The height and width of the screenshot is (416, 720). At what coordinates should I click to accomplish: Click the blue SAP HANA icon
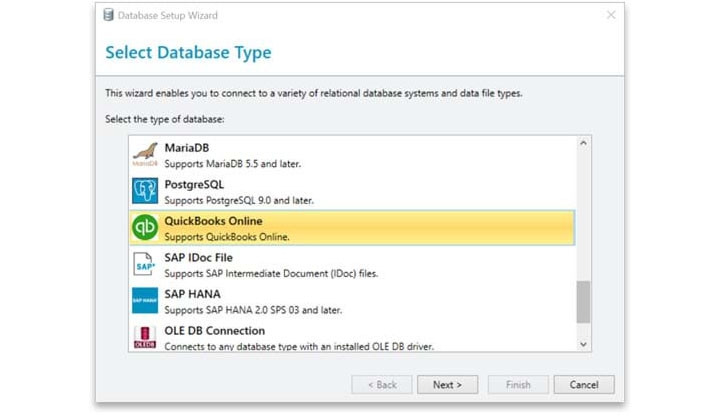pos(145,301)
